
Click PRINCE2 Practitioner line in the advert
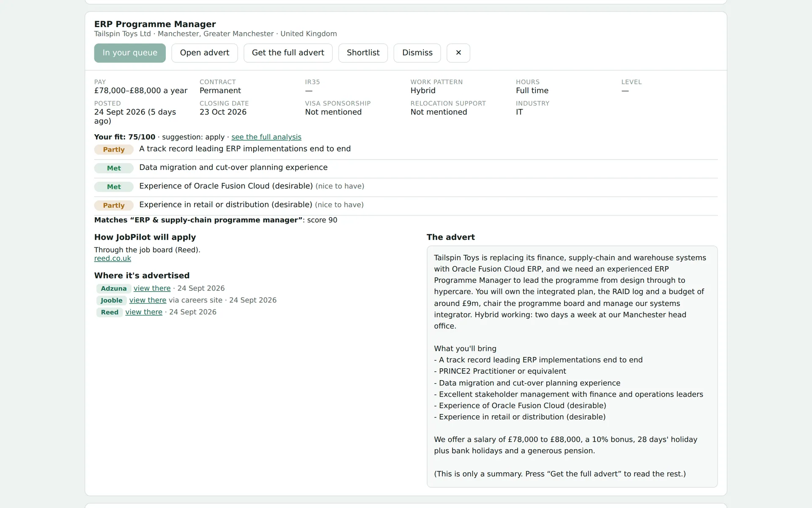point(500,371)
